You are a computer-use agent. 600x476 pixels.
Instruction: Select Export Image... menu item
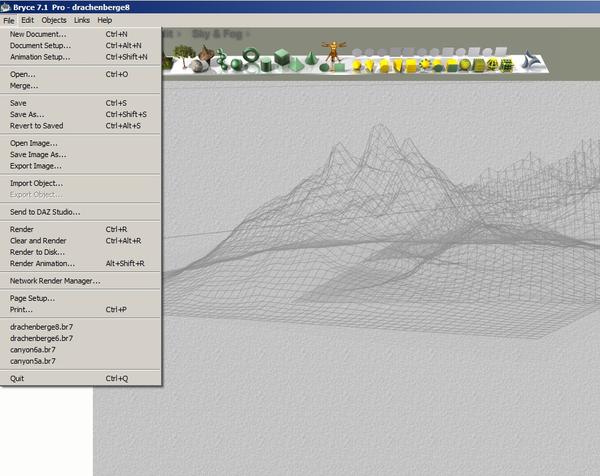(81, 166)
